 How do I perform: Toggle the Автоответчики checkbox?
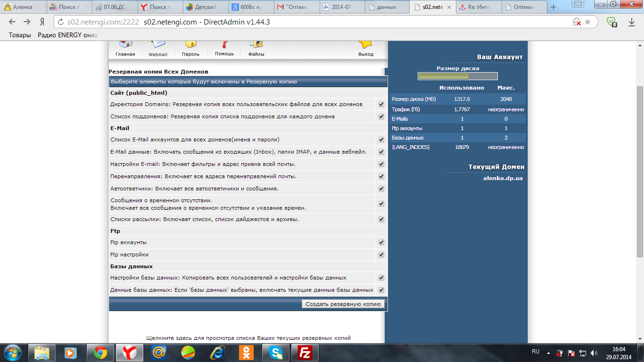click(x=381, y=189)
